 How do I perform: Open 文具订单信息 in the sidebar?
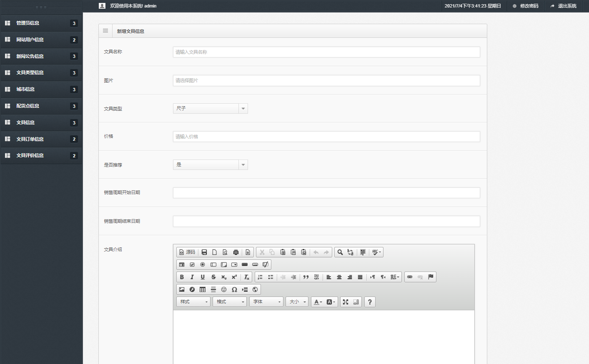[30, 139]
